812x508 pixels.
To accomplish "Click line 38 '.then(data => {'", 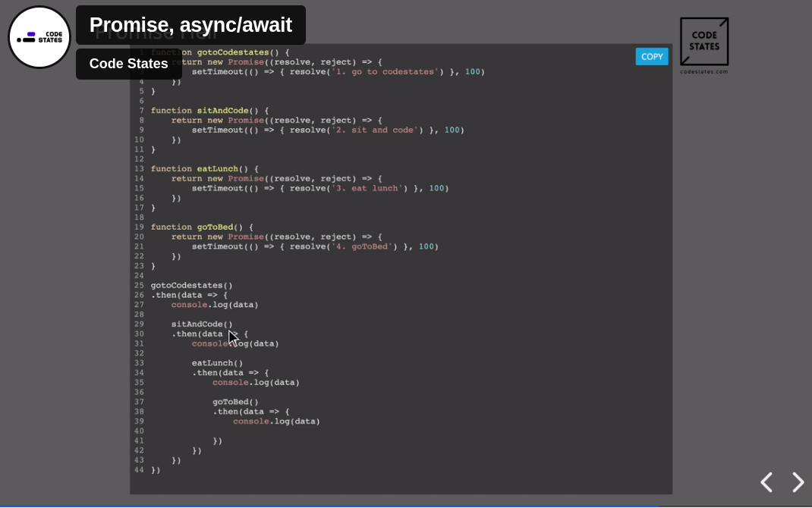I will pyautogui.click(x=251, y=412).
